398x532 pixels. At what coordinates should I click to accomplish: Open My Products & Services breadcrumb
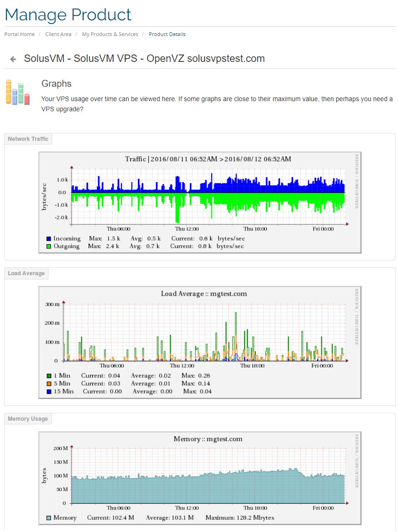point(110,34)
